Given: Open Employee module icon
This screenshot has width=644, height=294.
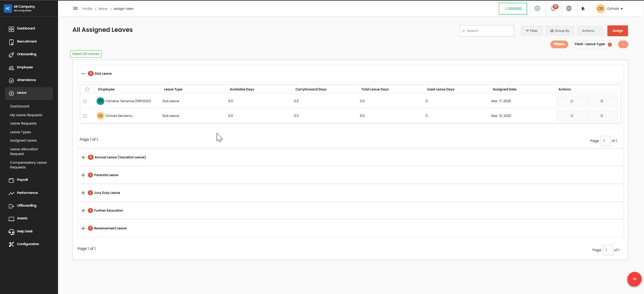Looking at the screenshot, I should [11, 68].
